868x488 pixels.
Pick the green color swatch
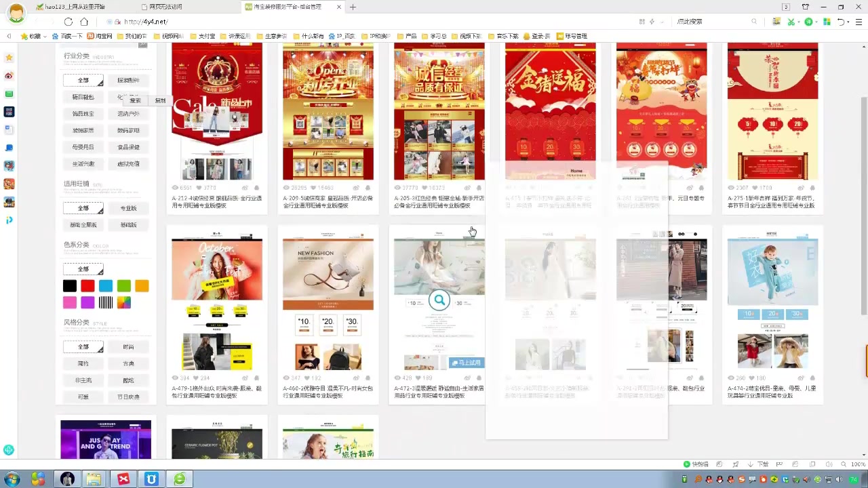point(123,286)
